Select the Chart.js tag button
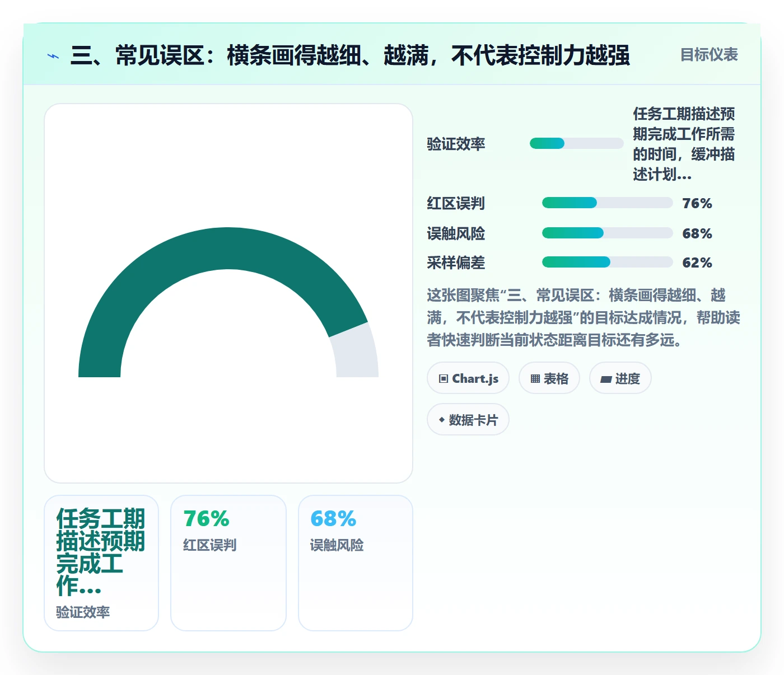Viewport: 784px width, 675px height. click(468, 378)
